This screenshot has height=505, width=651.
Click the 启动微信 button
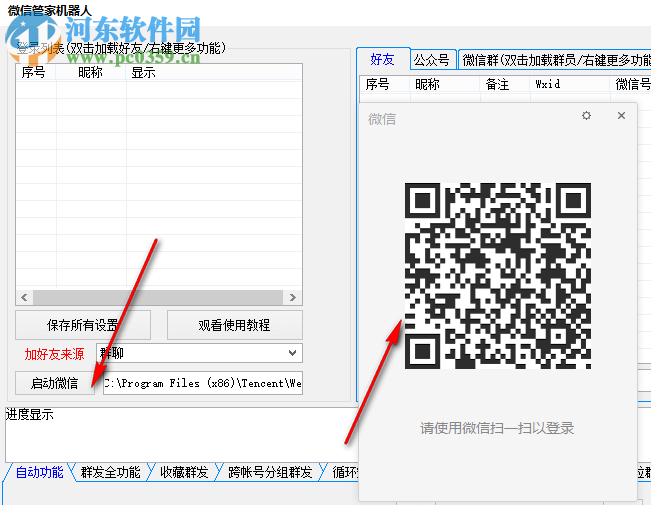(x=55, y=383)
